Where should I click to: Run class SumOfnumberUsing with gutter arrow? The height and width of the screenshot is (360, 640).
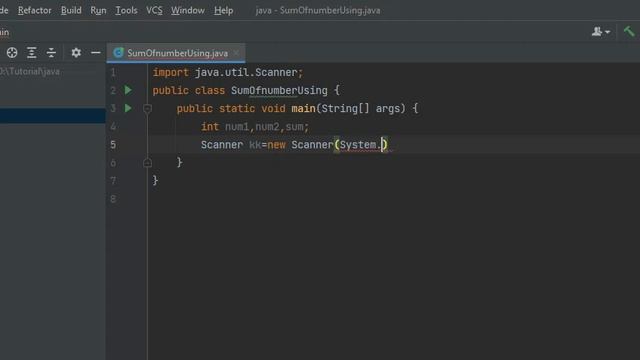128,90
